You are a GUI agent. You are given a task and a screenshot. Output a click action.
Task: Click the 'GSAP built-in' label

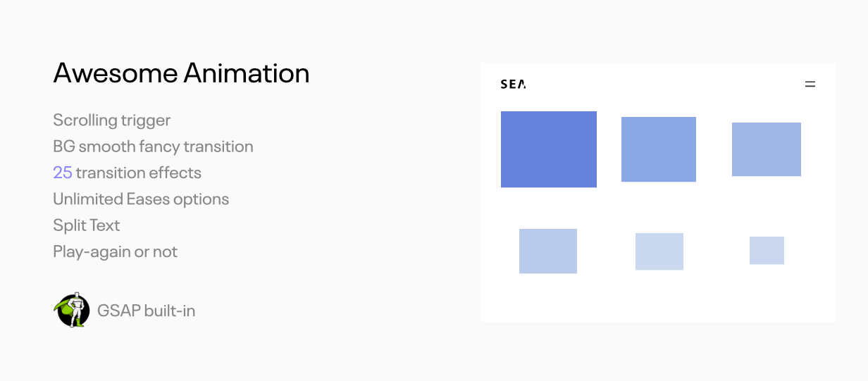(147, 311)
